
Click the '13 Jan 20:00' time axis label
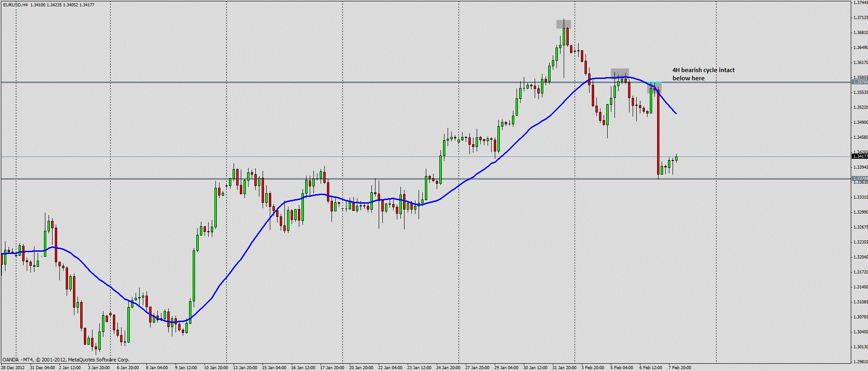[x=245, y=367]
